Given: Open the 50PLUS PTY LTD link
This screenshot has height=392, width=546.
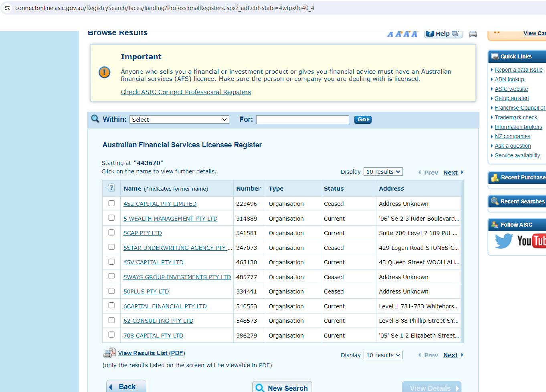Looking at the screenshot, I should pos(146,291).
